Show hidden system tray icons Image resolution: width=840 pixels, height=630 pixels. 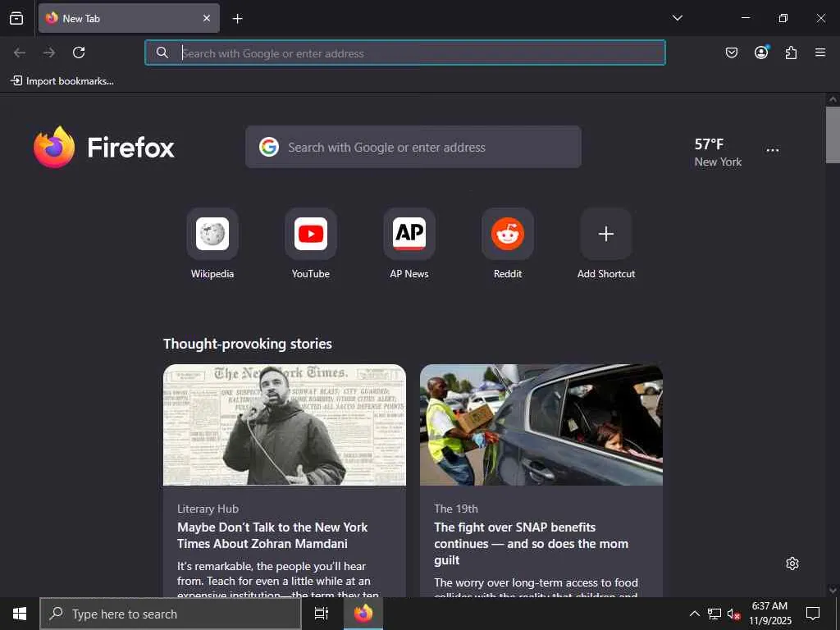694,614
